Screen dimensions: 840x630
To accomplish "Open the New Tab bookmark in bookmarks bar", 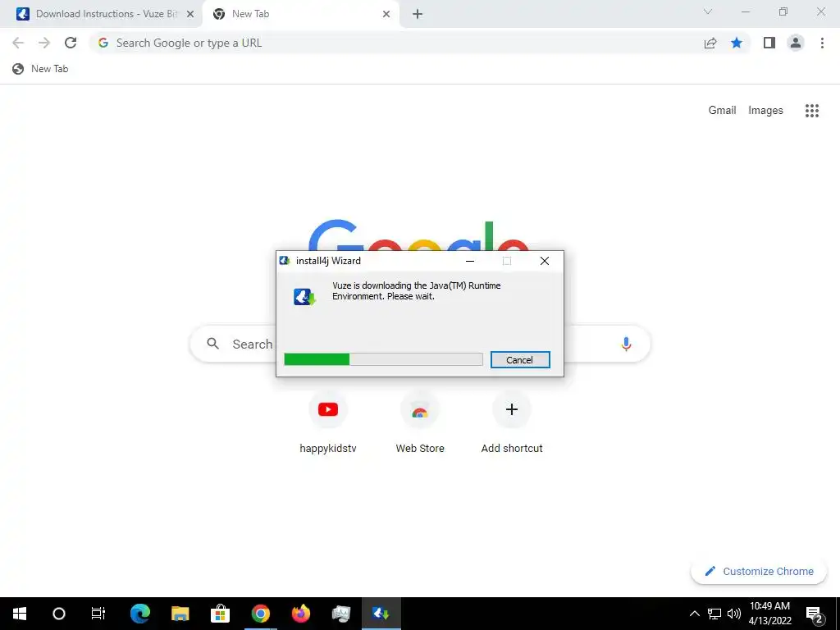I will tap(40, 69).
